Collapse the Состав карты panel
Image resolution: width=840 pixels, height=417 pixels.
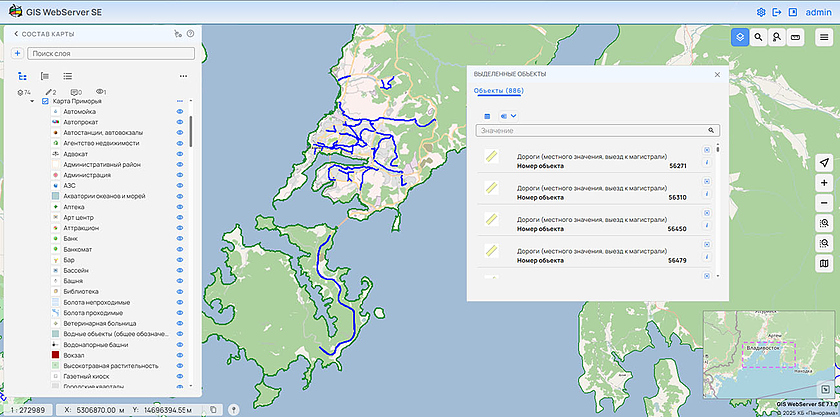16,33
